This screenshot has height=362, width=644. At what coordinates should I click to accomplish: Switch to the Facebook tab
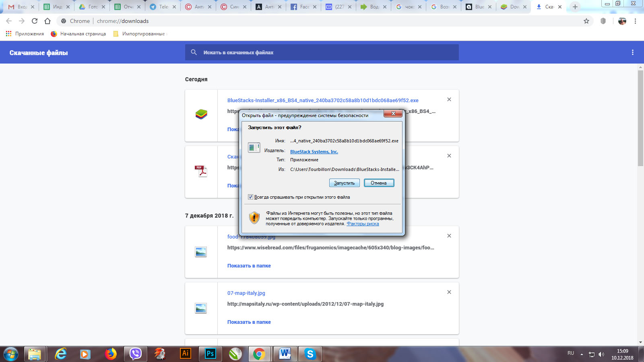[303, 7]
